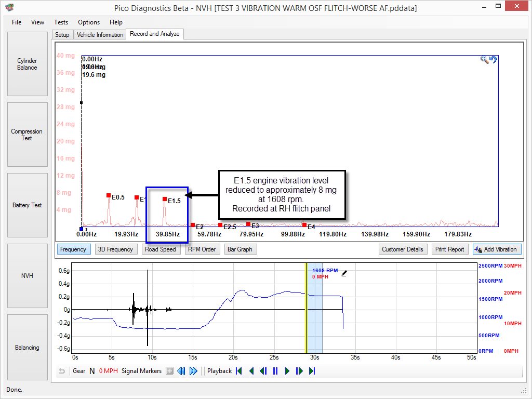532x399 pixels.
Task: Click the E2.5 order marker
Action: pos(220,225)
